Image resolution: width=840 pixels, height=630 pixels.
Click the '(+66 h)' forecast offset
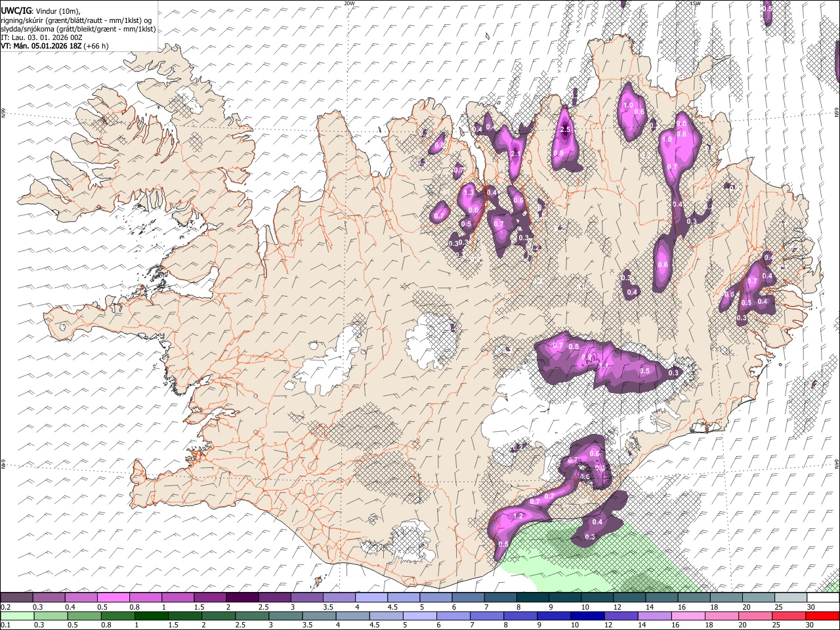tap(96, 46)
